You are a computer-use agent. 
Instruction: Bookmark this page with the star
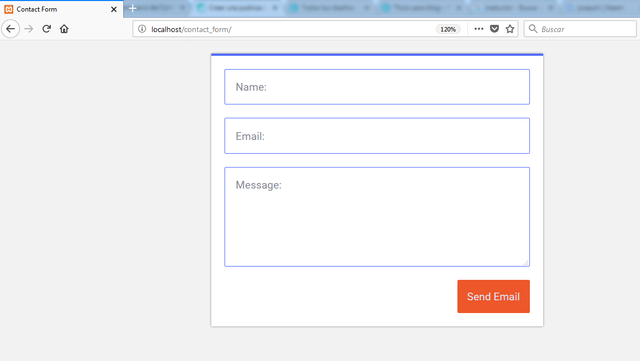(510, 29)
